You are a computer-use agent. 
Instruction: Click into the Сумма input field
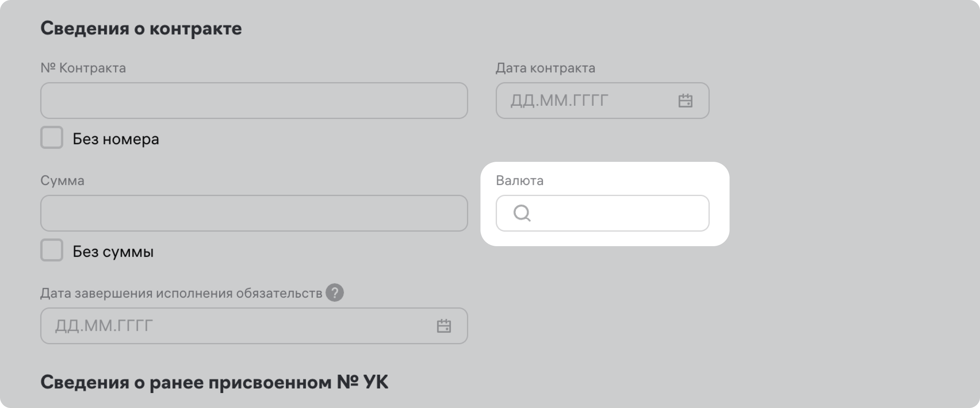click(x=254, y=213)
